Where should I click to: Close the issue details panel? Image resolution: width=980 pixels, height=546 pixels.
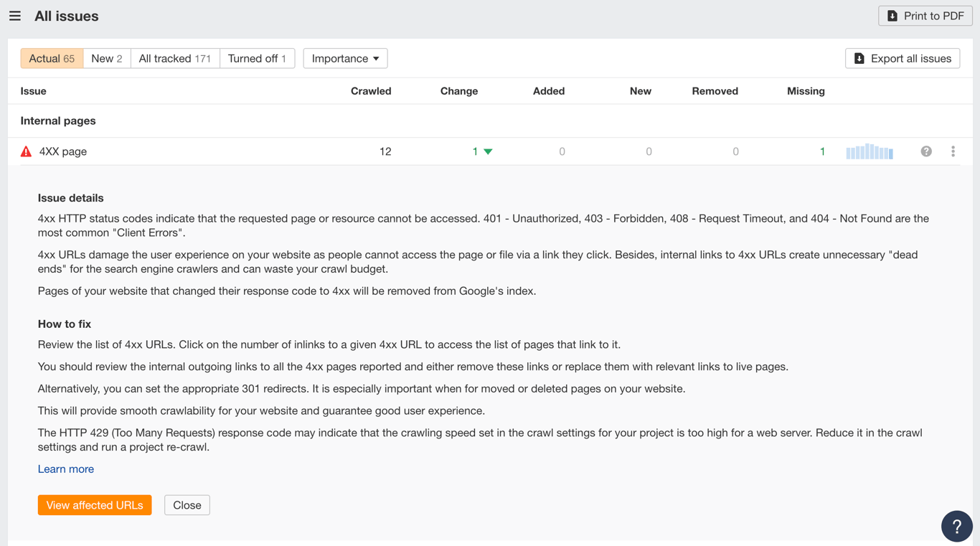(187, 504)
